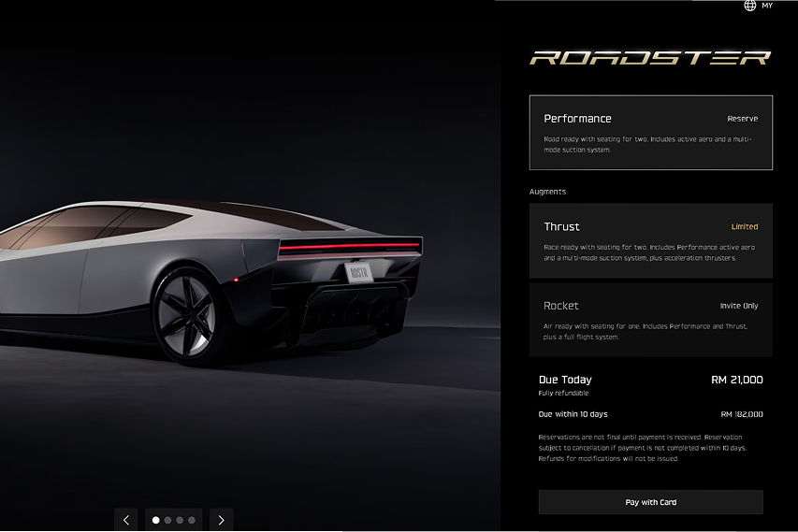Image resolution: width=798 pixels, height=532 pixels.
Task: Show next car image with right arrow
Action: click(222, 520)
